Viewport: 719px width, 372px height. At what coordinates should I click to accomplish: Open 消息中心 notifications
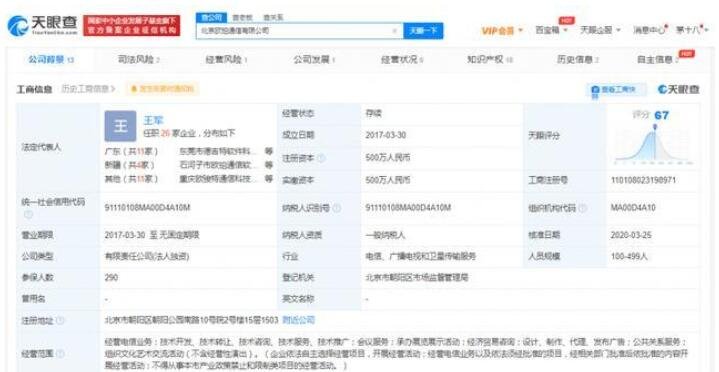pyautogui.click(x=649, y=30)
